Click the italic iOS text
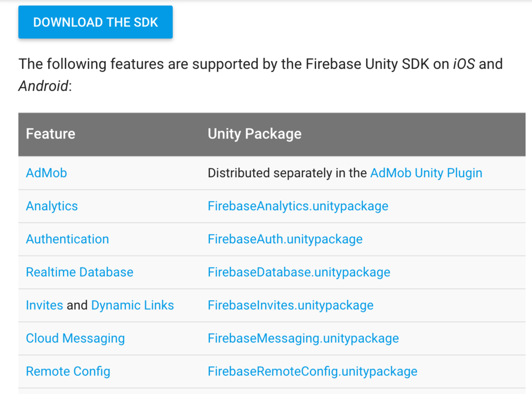Viewport: 532px width, 394px height. pos(463,64)
